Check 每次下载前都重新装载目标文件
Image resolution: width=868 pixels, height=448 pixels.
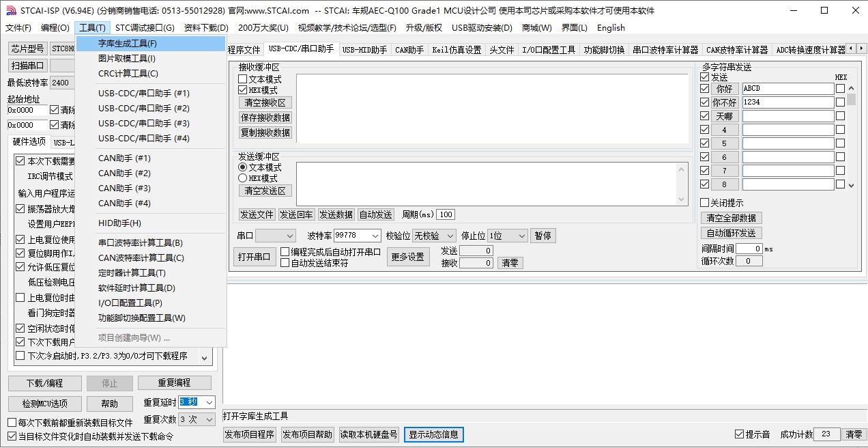pos(12,423)
